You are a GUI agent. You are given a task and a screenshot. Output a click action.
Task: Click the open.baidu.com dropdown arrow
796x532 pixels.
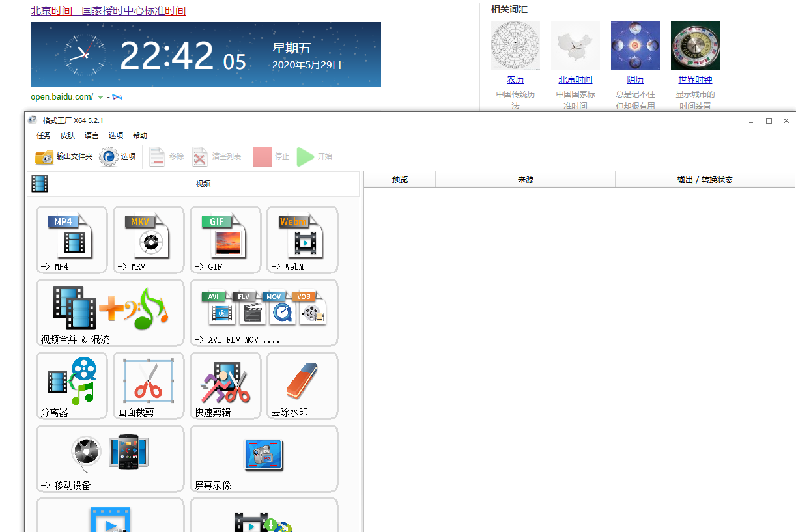(100, 97)
